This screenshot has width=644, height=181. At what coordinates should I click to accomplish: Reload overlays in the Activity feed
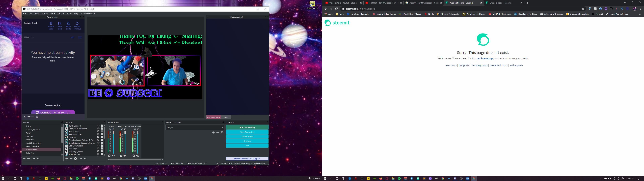point(77,25)
